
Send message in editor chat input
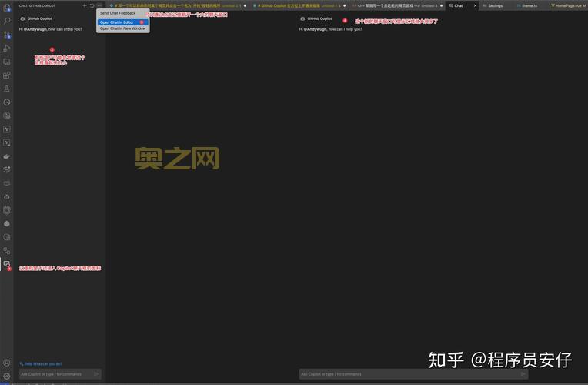(523, 373)
